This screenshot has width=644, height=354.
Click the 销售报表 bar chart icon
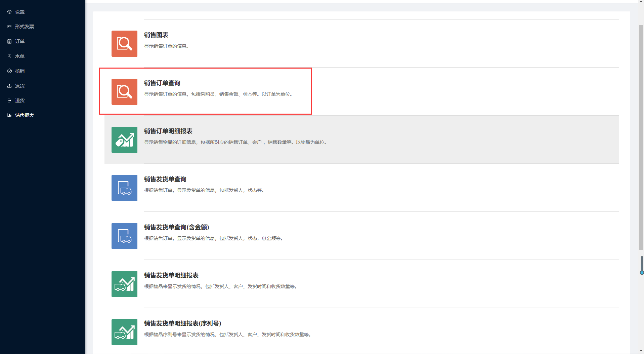9,115
